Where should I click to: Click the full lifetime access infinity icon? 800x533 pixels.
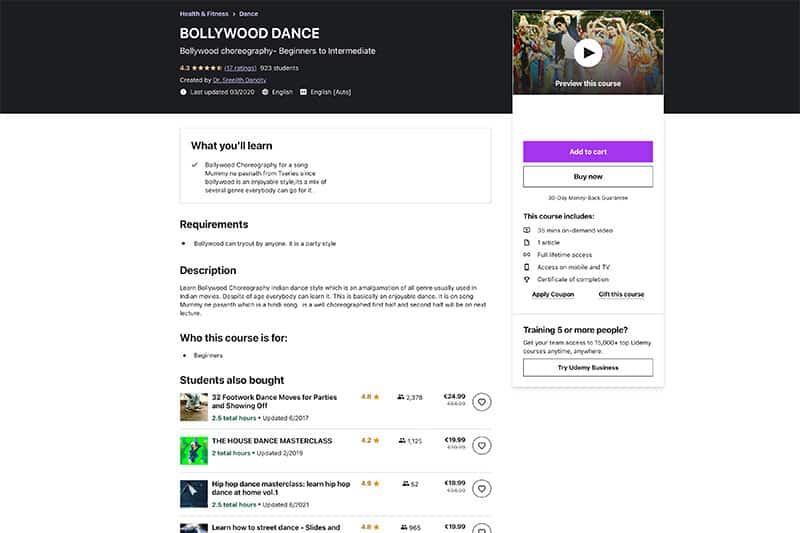(527, 255)
